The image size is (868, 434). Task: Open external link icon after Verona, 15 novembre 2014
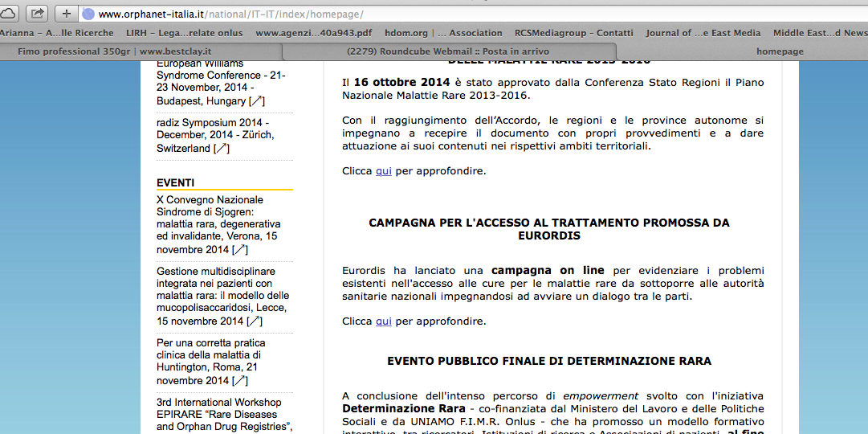pyautogui.click(x=240, y=249)
